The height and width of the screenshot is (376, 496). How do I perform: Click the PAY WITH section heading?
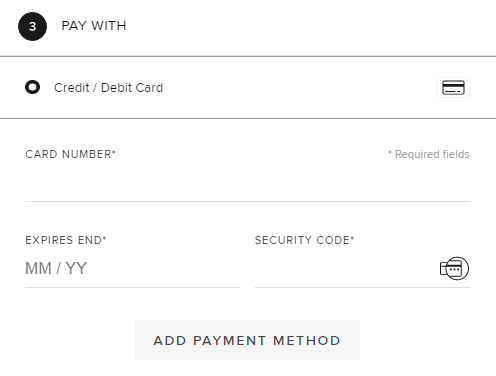[x=94, y=26]
